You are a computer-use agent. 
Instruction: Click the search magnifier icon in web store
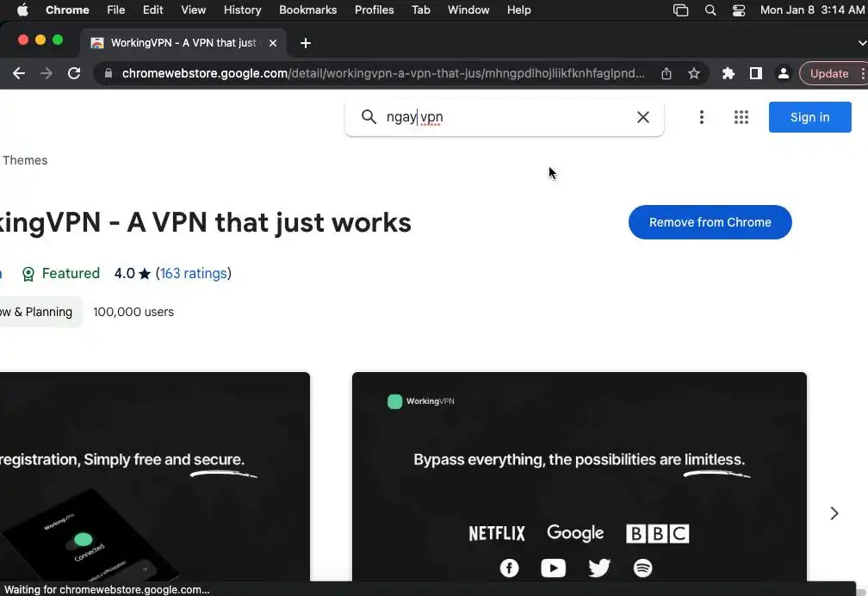pyautogui.click(x=369, y=117)
